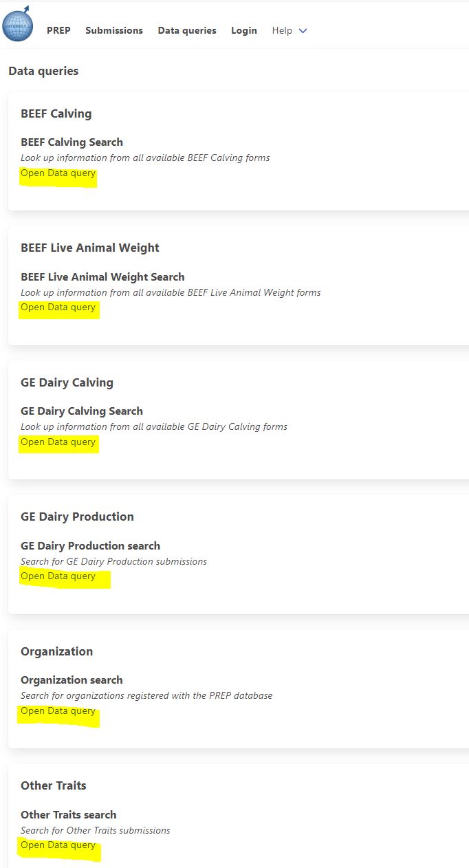Image resolution: width=469 pixels, height=868 pixels.
Task: Open Data query for BEEF Live Animal Weight
Action: (58, 307)
